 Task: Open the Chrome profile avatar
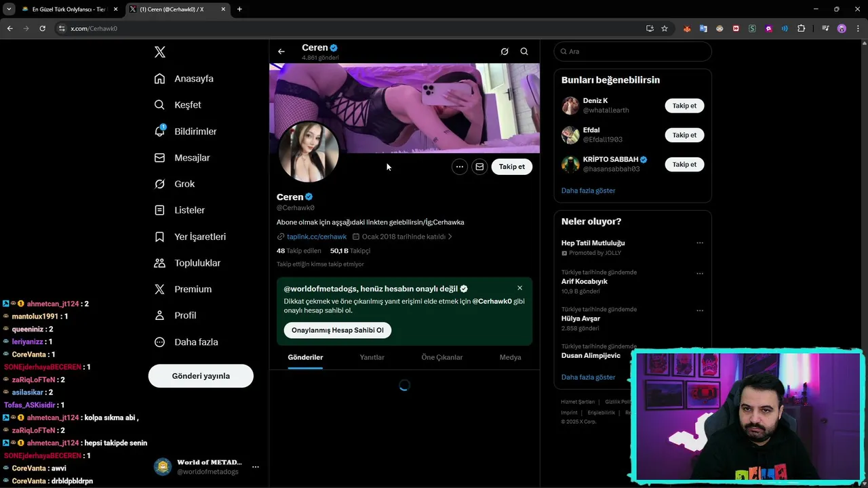click(x=842, y=28)
